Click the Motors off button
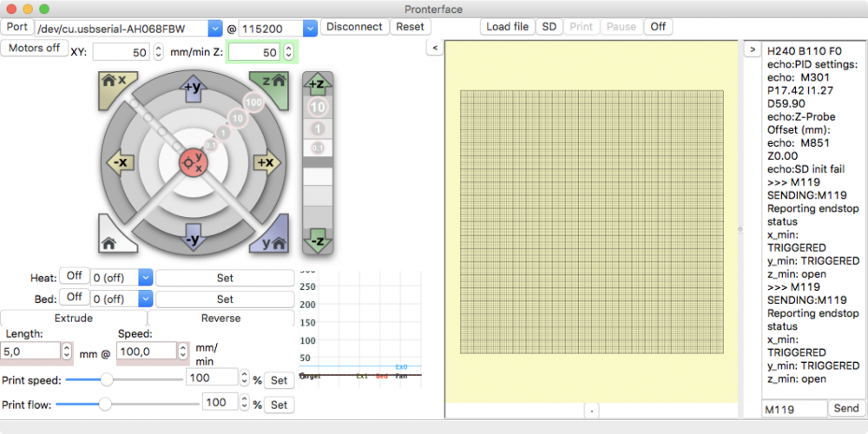The height and width of the screenshot is (434, 868). [x=35, y=48]
